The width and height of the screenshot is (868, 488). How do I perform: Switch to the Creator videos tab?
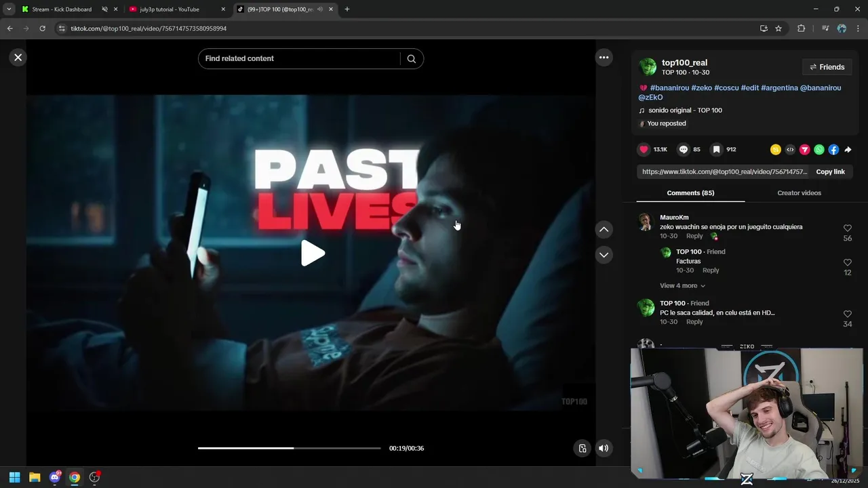[x=799, y=193]
